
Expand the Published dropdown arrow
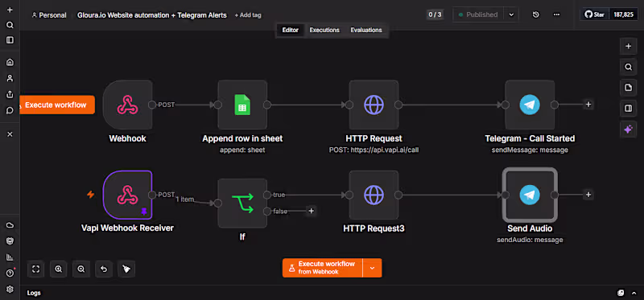click(511, 14)
